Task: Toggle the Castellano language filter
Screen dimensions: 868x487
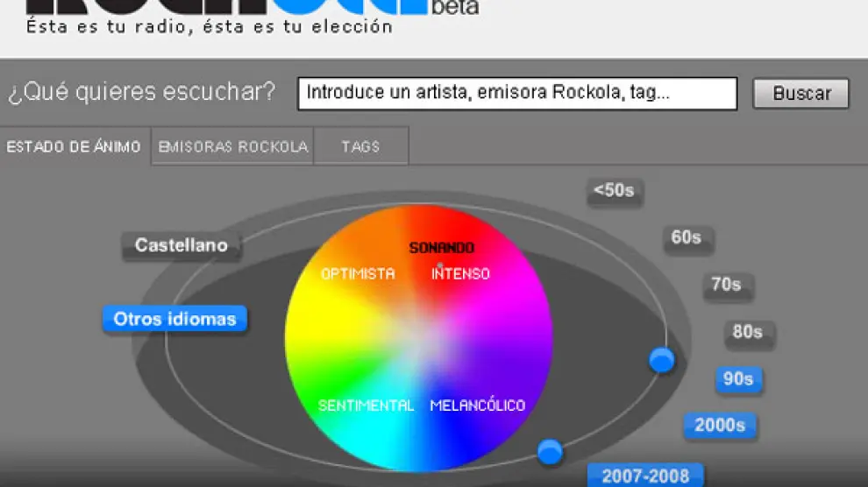Action: click(181, 246)
